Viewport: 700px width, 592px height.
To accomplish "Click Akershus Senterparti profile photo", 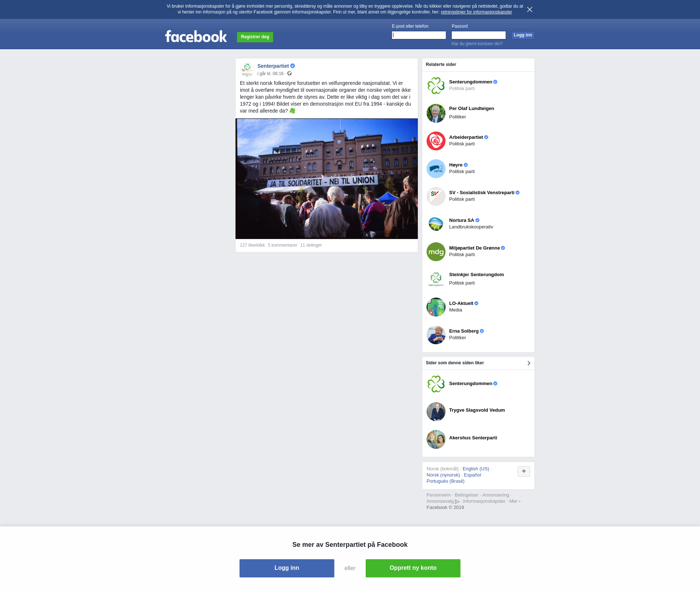I will 436,439.
